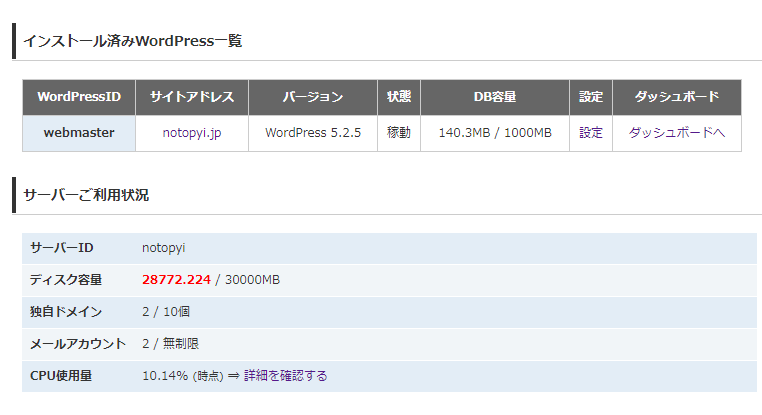Click the WordPressID column header
The height and width of the screenshot is (415, 762).
pyautogui.click(x=79, y=97)
